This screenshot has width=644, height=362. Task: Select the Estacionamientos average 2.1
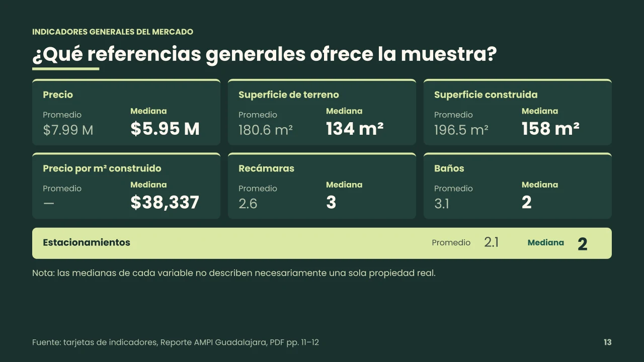pyautogui.click(x=492, y=242)
